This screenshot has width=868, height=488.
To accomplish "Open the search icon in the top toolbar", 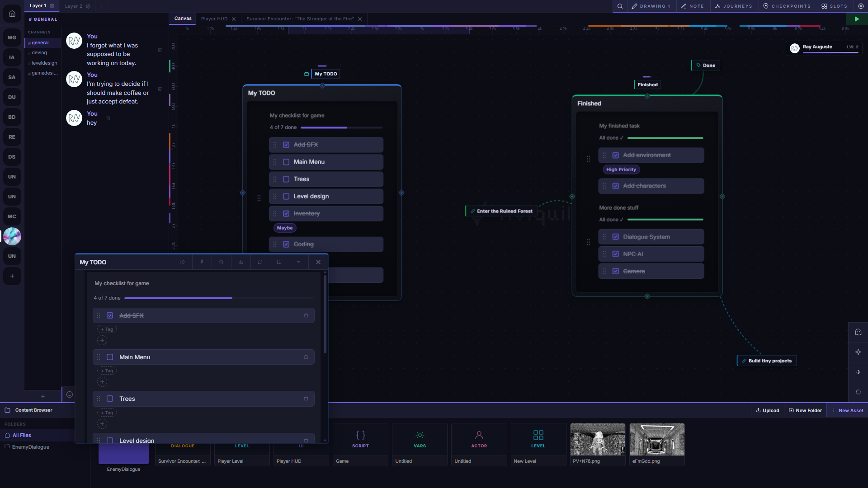I will 620,6.
